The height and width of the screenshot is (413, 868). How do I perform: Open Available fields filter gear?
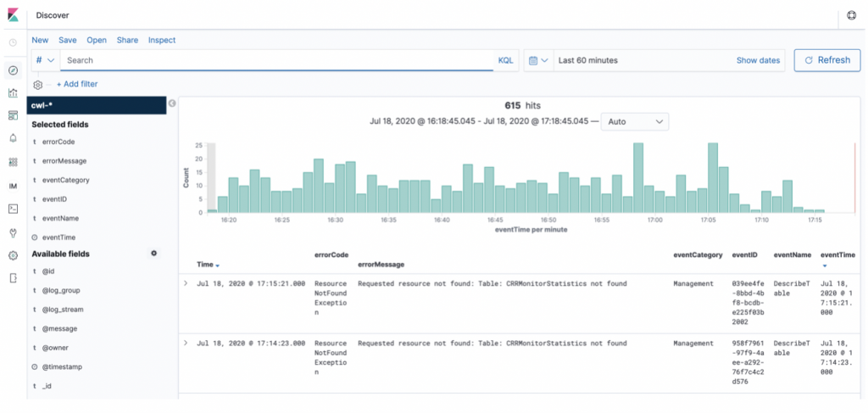pyautogui.click(x=153, y=254)
